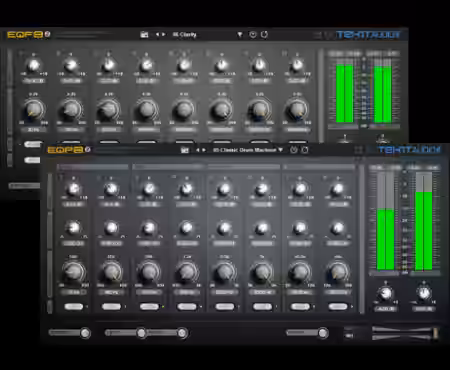Click the Tek'it Audio logo in the back window
The image size is (450, 370).
coord(368,35)
